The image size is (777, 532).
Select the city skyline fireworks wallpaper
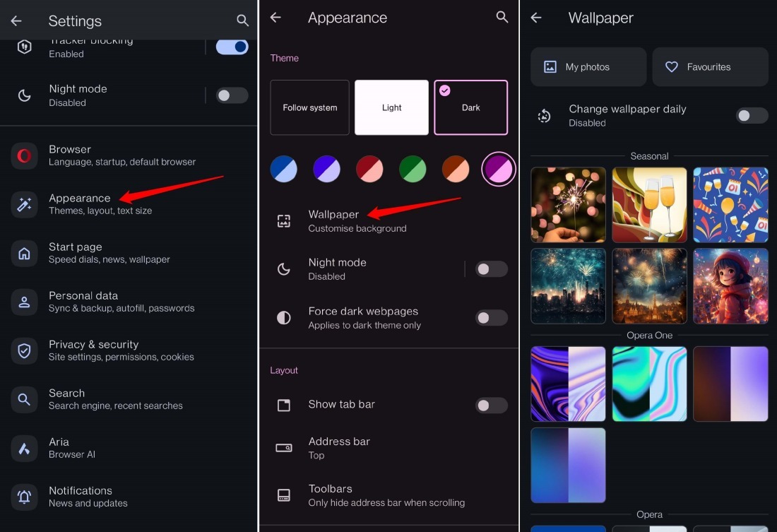(569, 286)
